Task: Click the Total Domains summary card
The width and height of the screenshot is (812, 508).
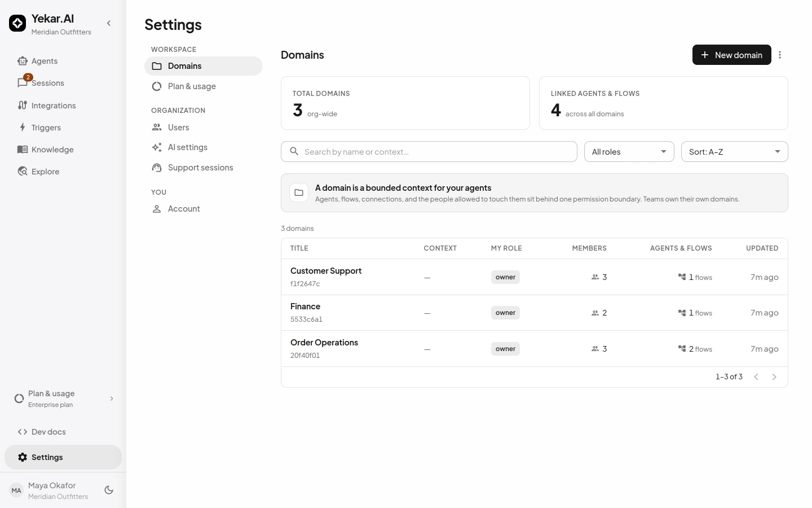Action: click(405, 103)
